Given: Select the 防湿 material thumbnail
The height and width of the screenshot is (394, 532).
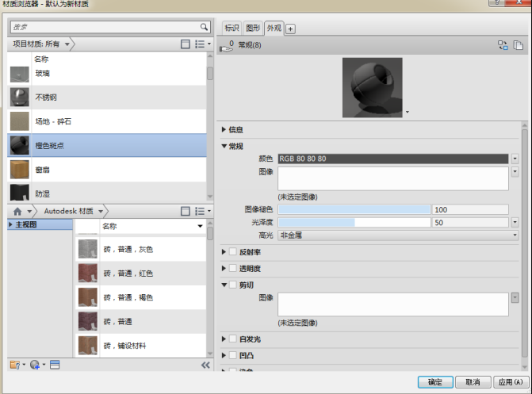Looking at the screenshot, I should tap(19, 193).
